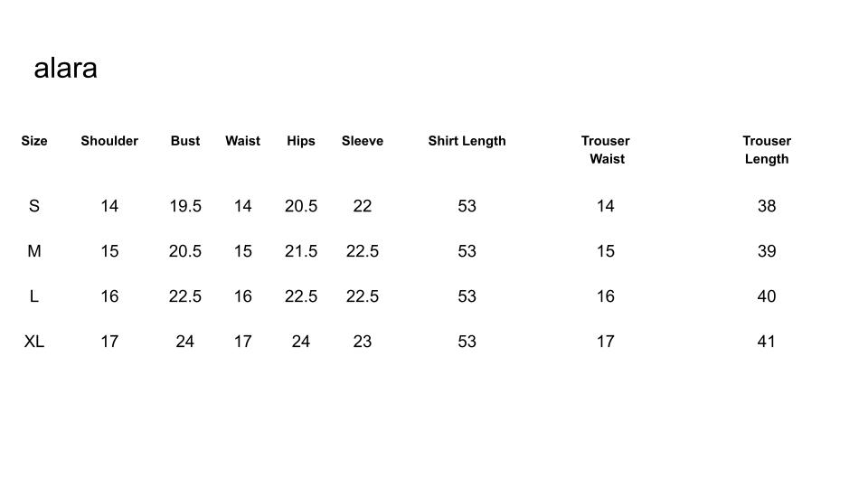Select the Sleeve column header

363,141
